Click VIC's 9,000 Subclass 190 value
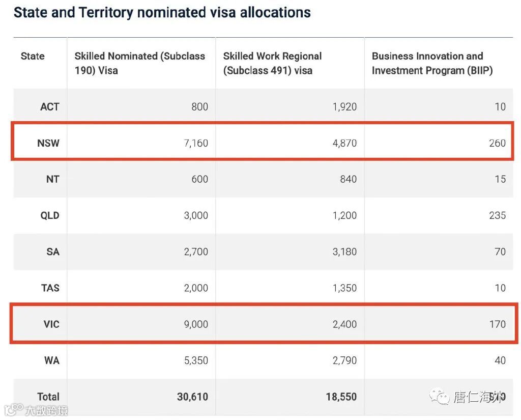This screenshot has width=521, height=420. pos(195,324)
